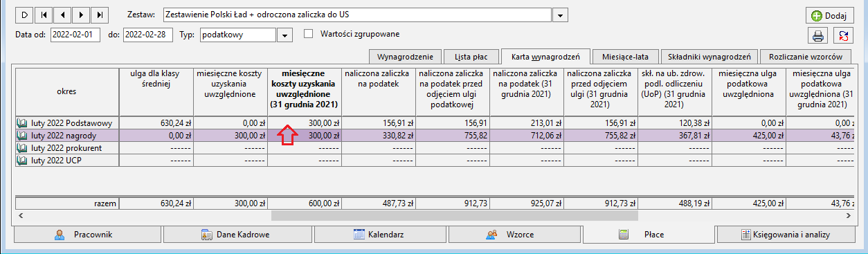Click the book icon of luty 2022 nagrody
Viewport: 868px width, 254px height.
(x=22, y=136)
